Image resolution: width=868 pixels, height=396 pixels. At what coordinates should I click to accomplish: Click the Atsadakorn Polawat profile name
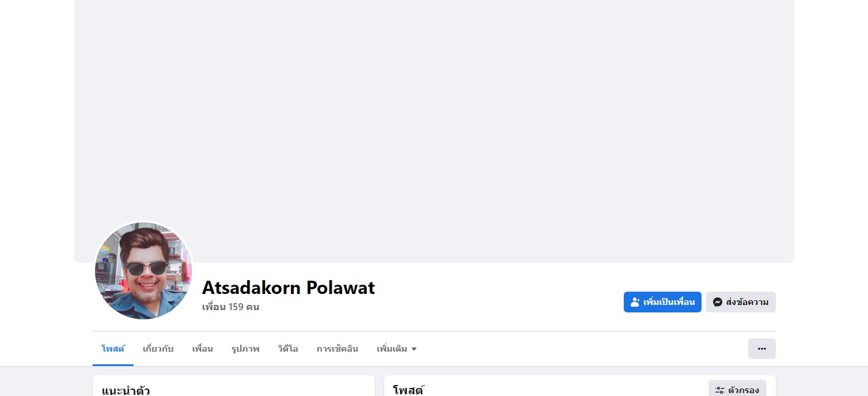coord(289,287)
